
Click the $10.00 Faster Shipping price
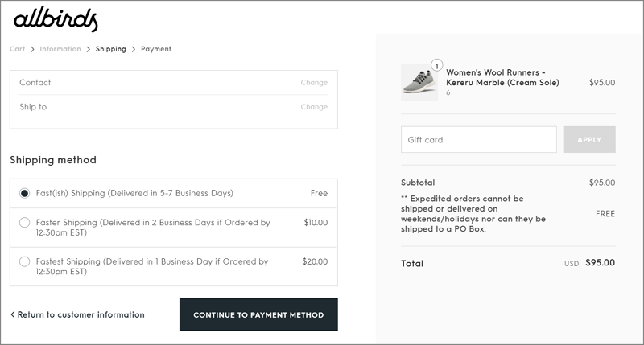tap(316, 222)
